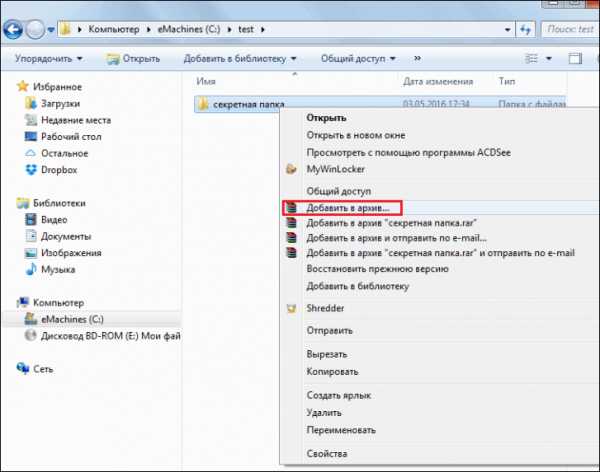
Task: Go back with the Back arrow button
Action: [13, 29]
